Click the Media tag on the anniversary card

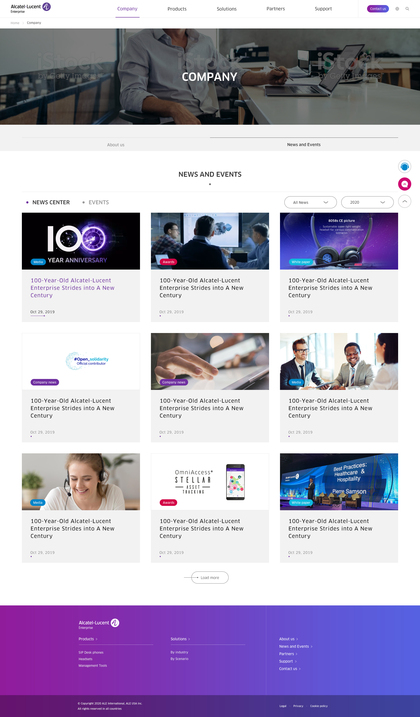click(x=38, y=262)
